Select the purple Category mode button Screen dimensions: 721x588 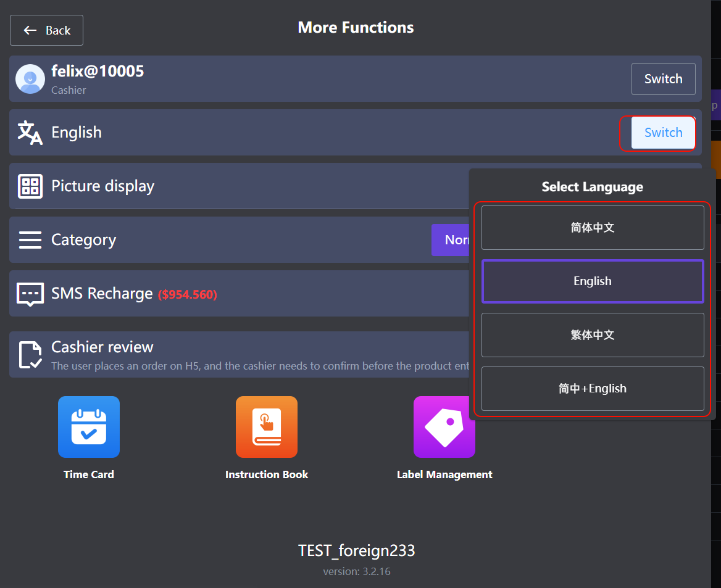click(451, 240)
